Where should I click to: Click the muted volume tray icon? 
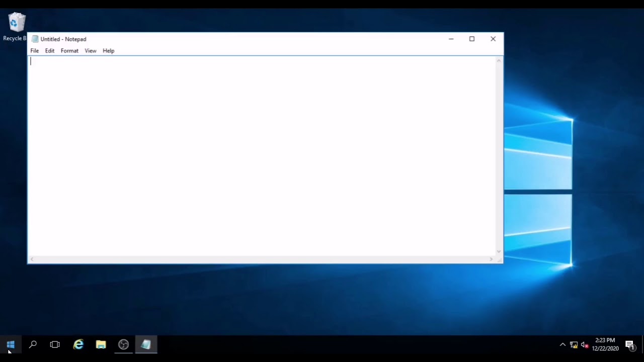(585, 345)
